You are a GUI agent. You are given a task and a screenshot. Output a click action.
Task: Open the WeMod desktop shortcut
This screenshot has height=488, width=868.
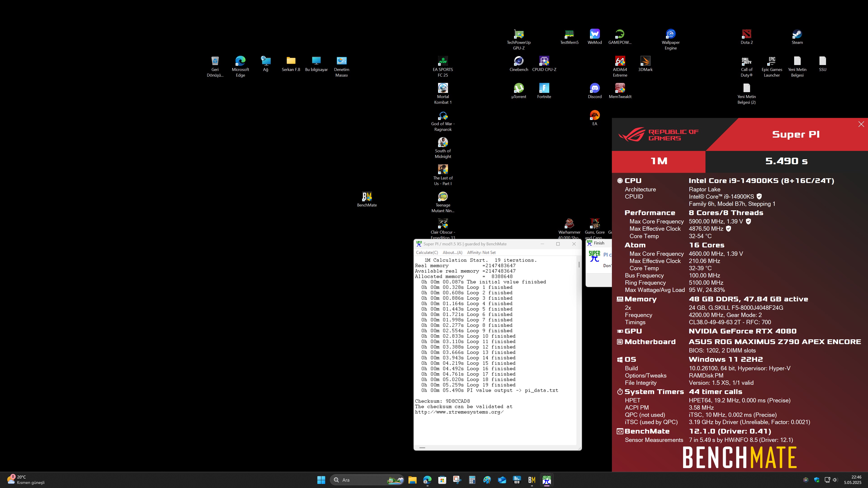point(594,37)
